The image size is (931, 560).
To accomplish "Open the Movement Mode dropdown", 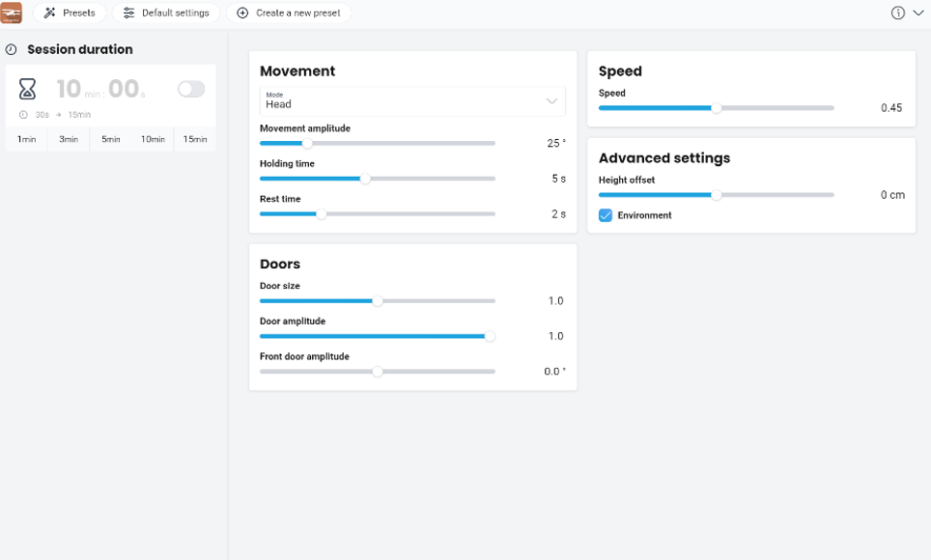I will coord(412,101).
